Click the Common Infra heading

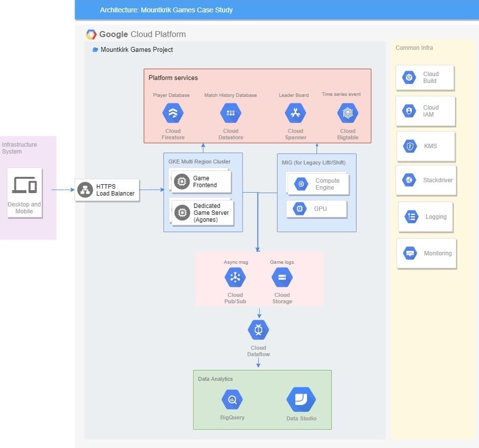pos(414,48)
